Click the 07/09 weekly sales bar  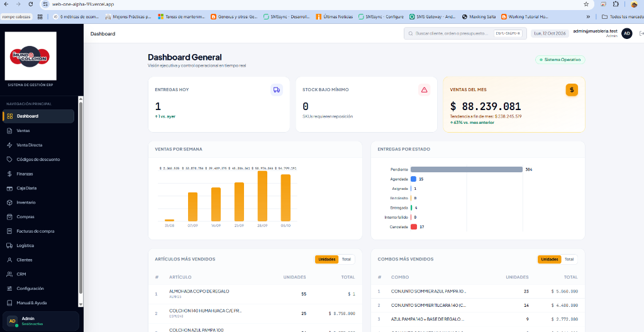click(192, 207)
